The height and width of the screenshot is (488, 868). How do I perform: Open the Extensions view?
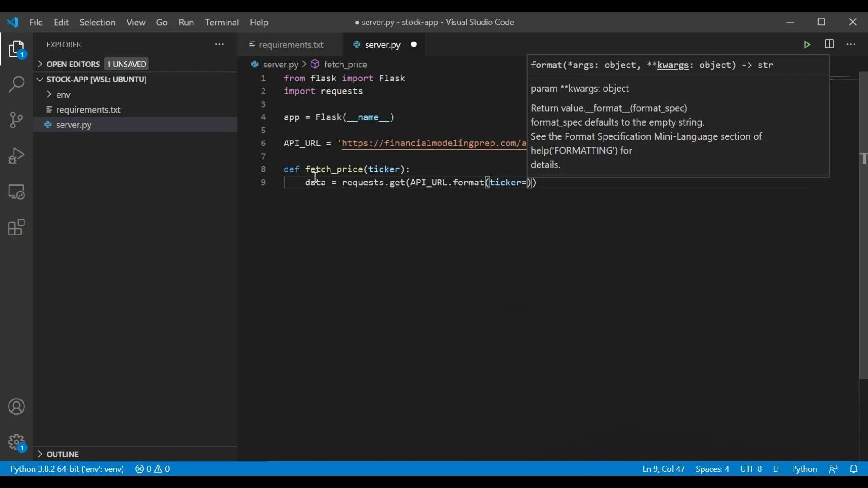click(16, 227)
